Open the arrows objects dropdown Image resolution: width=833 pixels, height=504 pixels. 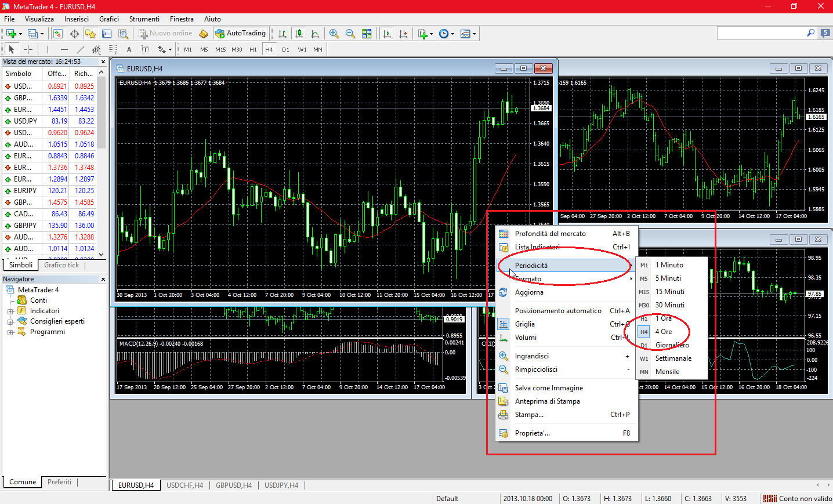point(164,49)
